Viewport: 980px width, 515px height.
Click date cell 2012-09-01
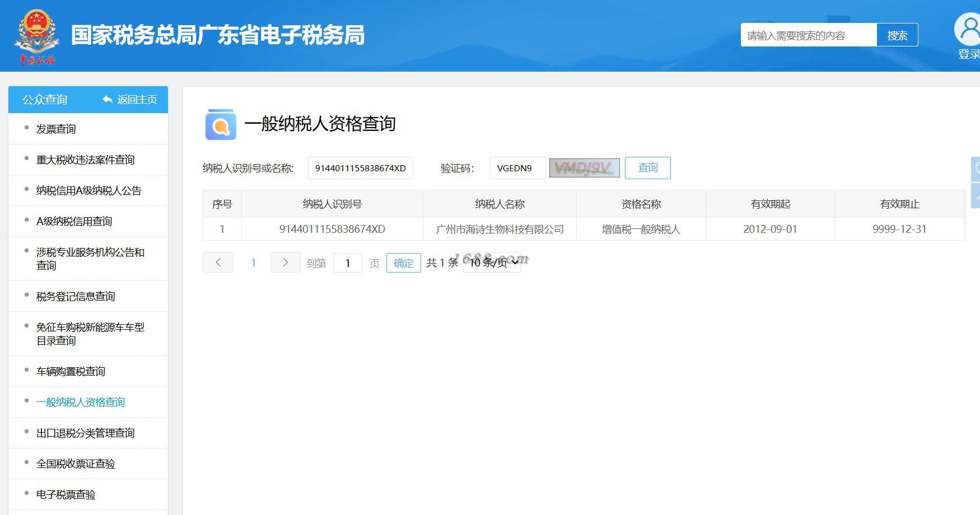tap(770, 229)
